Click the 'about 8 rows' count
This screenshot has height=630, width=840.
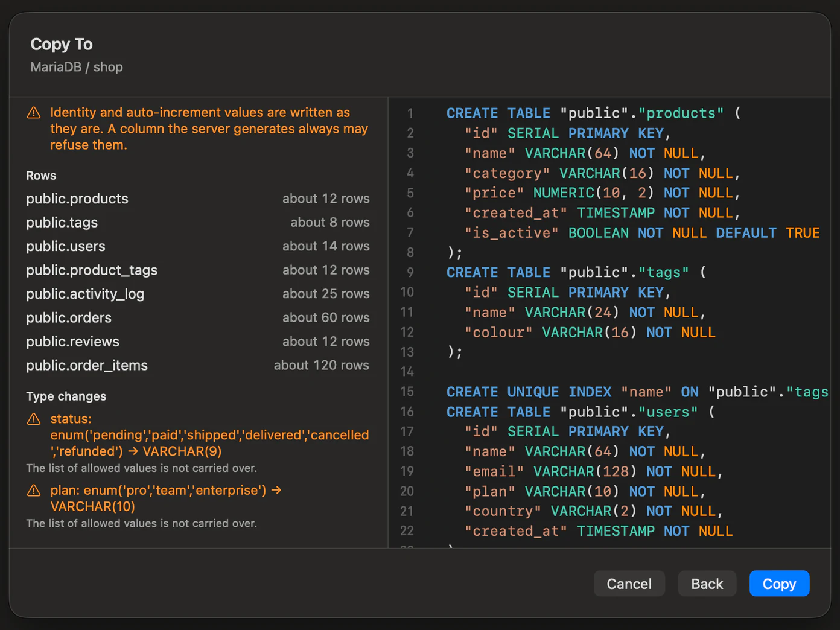[x=330, y=222]
